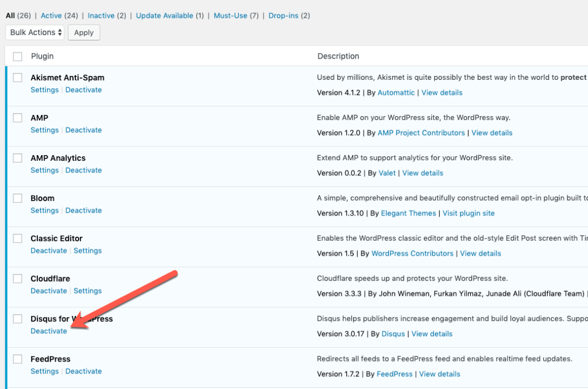588x389 pixels.
Task: Open the Elegant Themes link
Action: point(408,213)
